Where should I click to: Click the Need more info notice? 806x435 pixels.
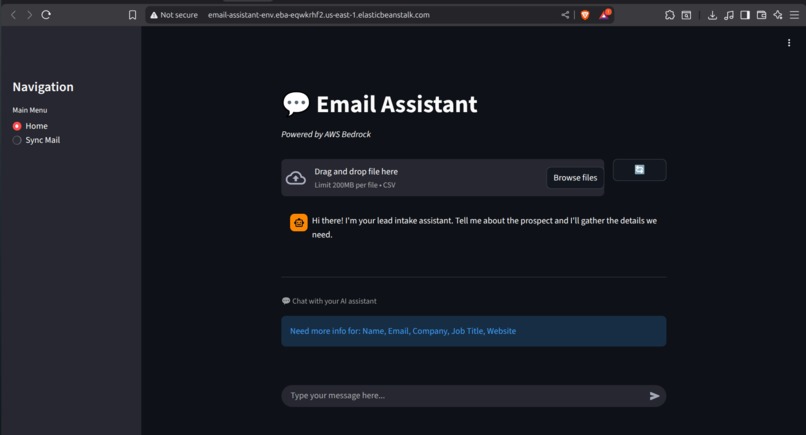click(473, 331)
